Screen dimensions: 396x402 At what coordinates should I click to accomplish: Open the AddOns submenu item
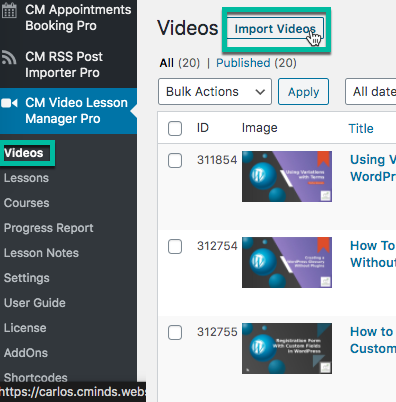[x=26, y=353]
